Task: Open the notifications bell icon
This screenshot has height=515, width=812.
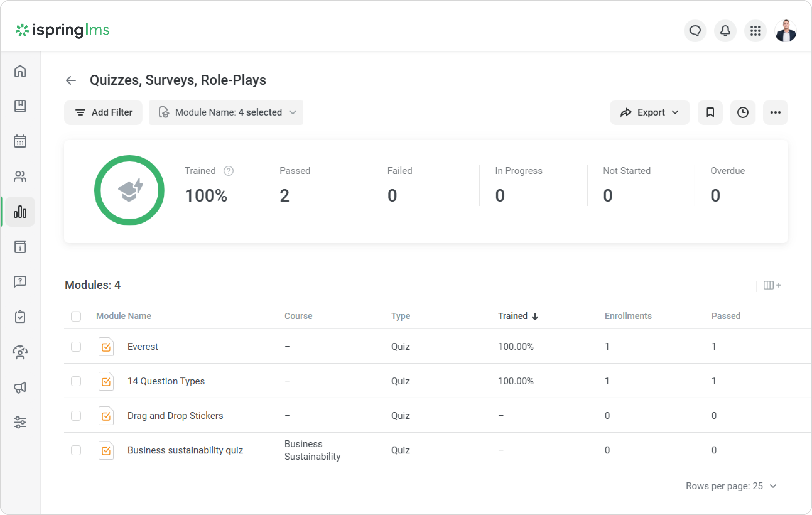Action: [725, 31]
